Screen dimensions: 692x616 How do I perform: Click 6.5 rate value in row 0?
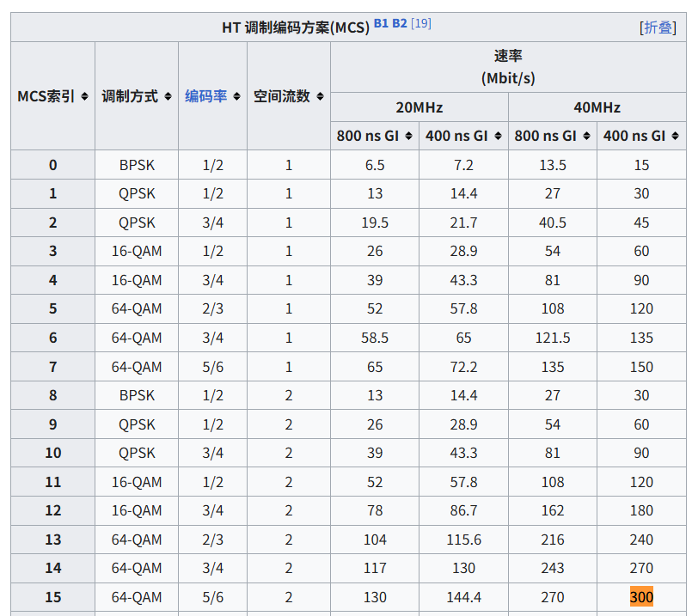375,165
